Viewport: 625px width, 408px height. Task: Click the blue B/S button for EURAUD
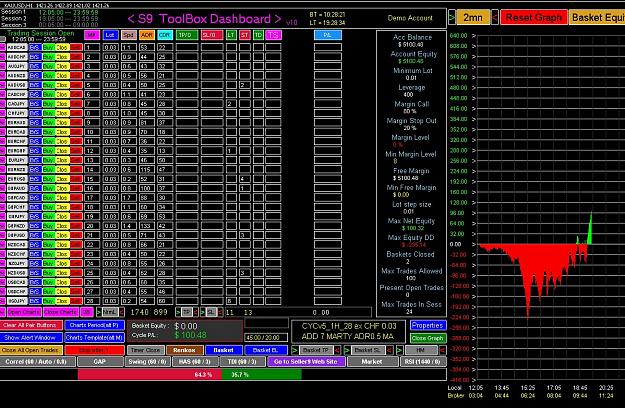tap(35, 122)
